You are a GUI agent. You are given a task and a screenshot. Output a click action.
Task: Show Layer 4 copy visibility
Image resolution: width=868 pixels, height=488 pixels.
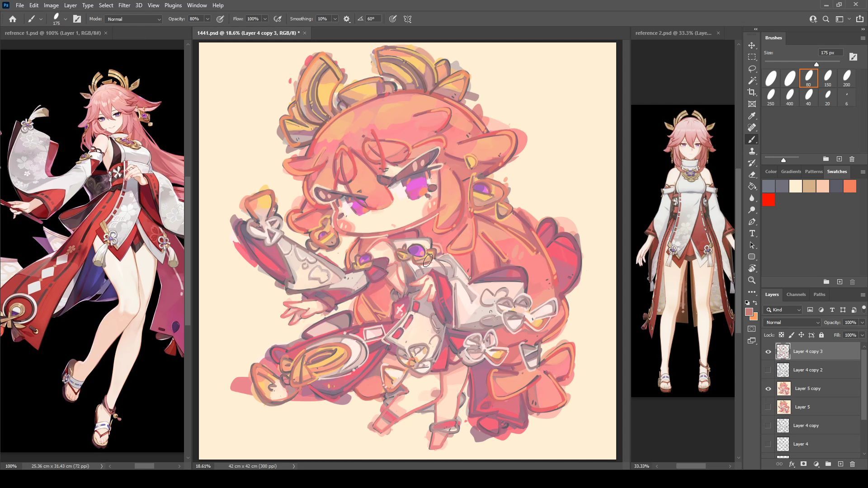coord(768,426)
